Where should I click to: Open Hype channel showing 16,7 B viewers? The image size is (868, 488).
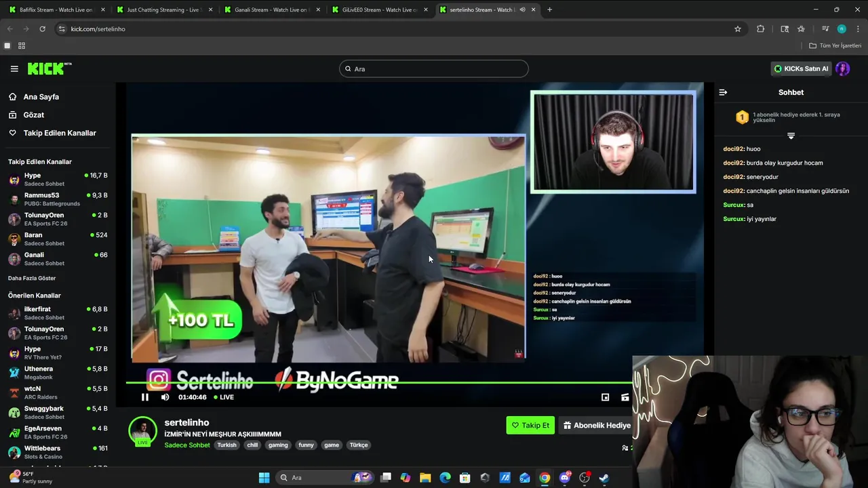tap(58, 180)
